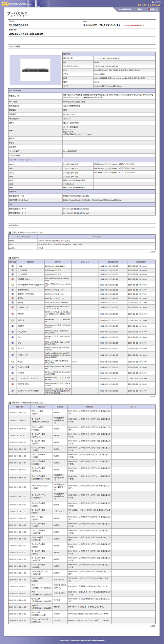Go to the previous carte (前のカルテ)
Viewport: 164px width, 644px height.
coord(143,5)
